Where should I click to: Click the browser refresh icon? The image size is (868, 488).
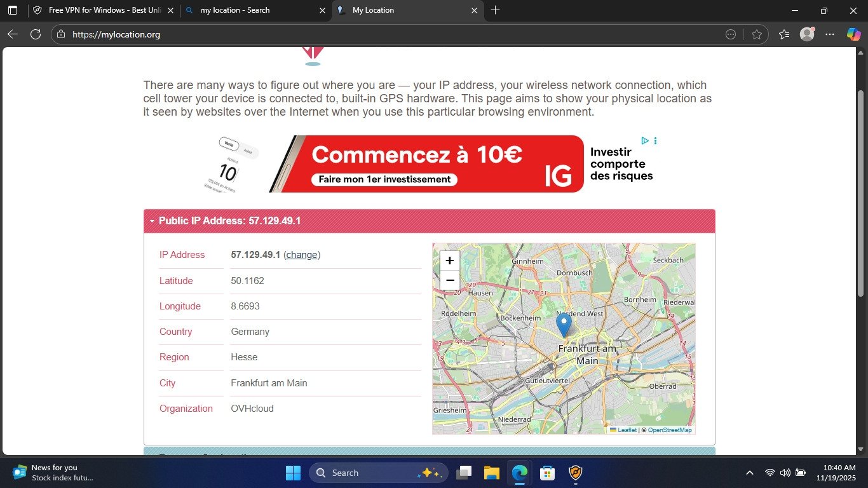click(36, 34)
